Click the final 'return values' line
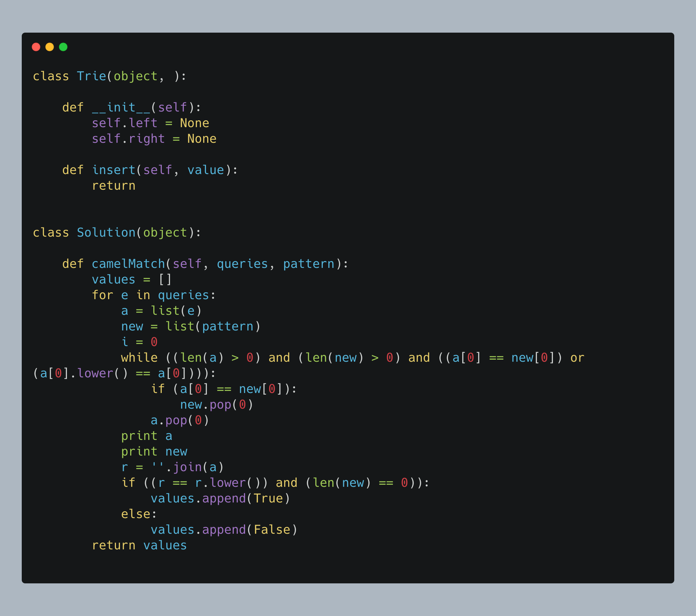 click(139, 546)
